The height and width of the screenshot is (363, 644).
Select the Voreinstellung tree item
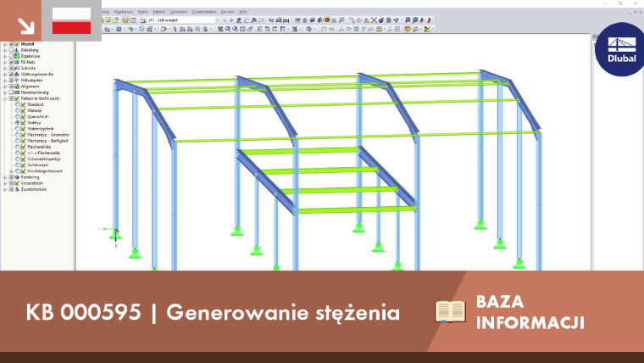(x=31, y=183)
